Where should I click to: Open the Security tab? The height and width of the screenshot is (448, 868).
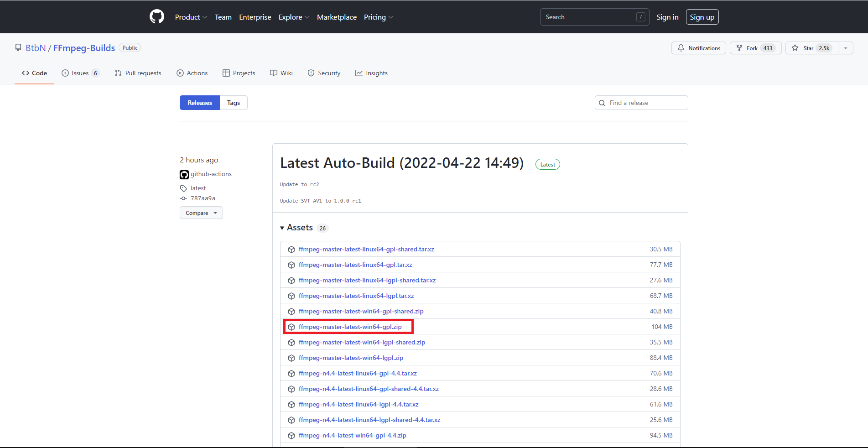(x=324, y=73)
